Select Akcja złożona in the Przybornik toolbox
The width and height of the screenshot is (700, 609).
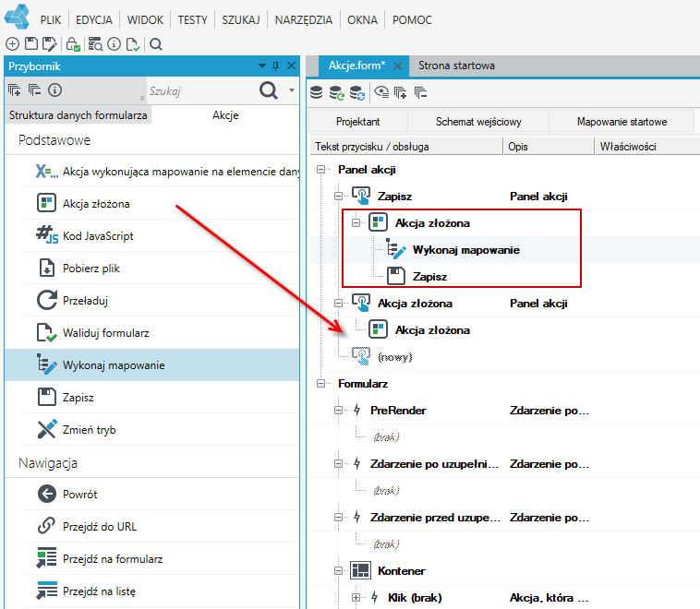coord(162,204)
